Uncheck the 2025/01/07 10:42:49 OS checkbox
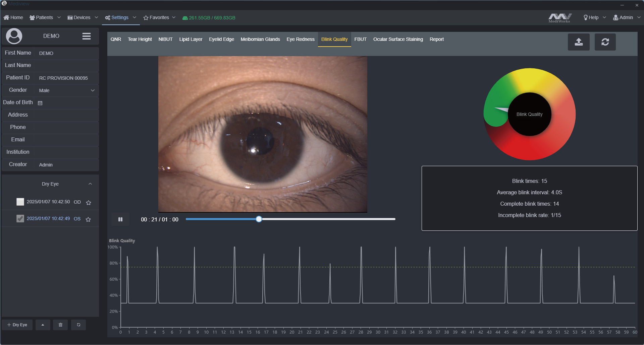The width and height of the screenshot is (644, 345). [20, 218]
